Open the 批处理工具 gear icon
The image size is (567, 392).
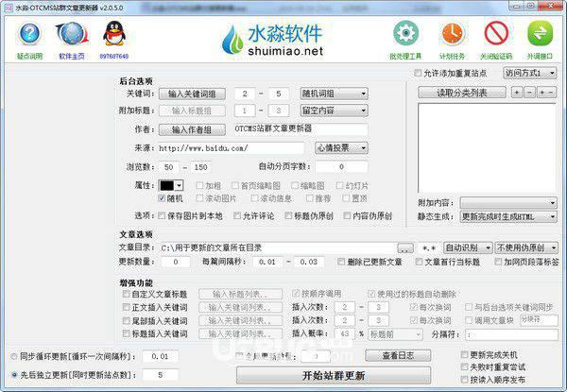pyautogui.click(x=405, y=34)
